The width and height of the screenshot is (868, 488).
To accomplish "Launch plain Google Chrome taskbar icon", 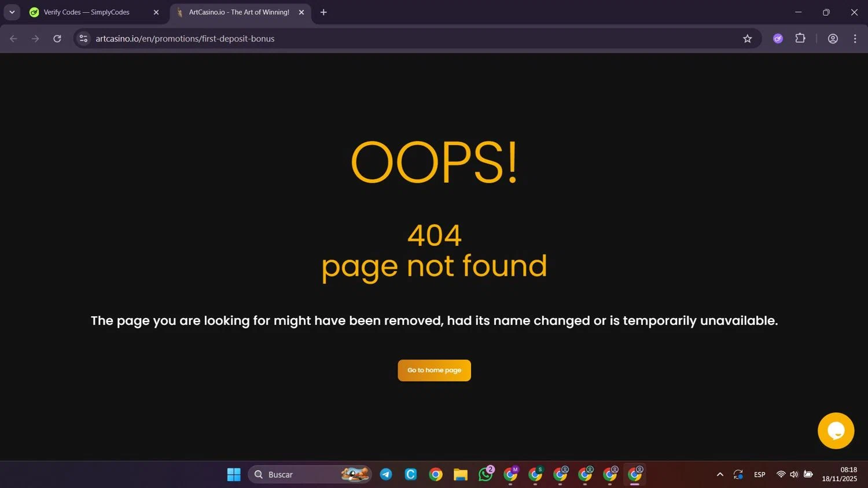I will [436, 475].
